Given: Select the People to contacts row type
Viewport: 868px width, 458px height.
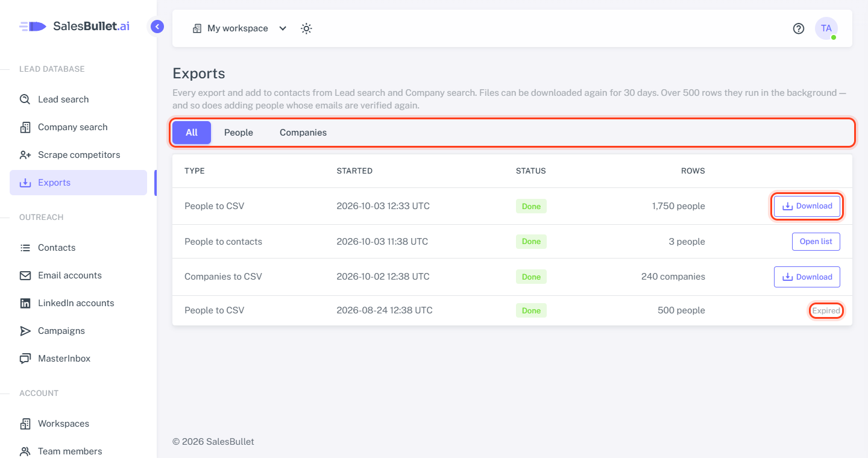Looking at the screenshot, I should 224,242.
